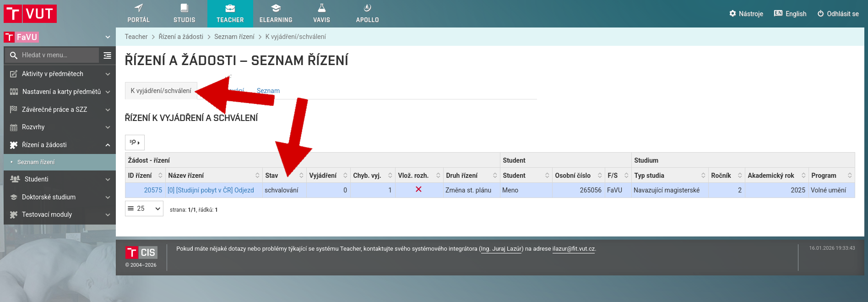Screen dimensions: 868x302
Task: Open the table filter search button
Action: click(135, 143)
